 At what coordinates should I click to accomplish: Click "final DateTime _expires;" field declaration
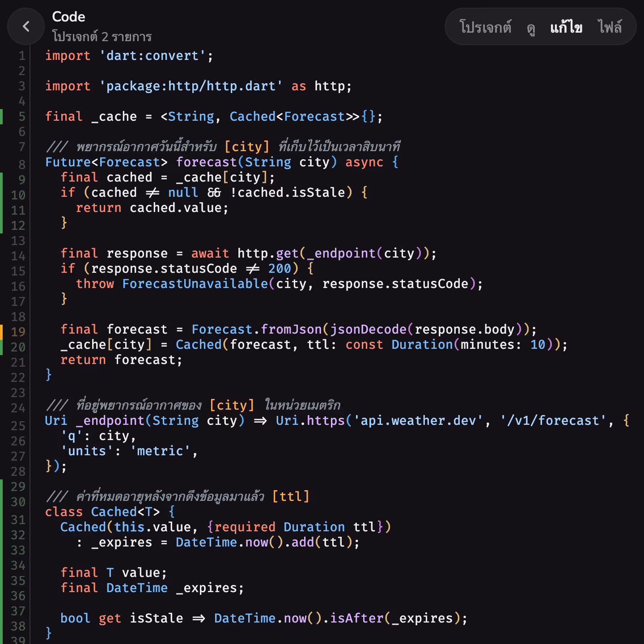click(152, 588)
